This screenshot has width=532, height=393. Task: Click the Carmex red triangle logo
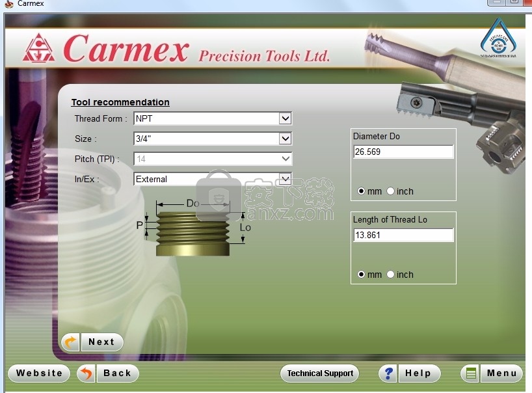38,48
